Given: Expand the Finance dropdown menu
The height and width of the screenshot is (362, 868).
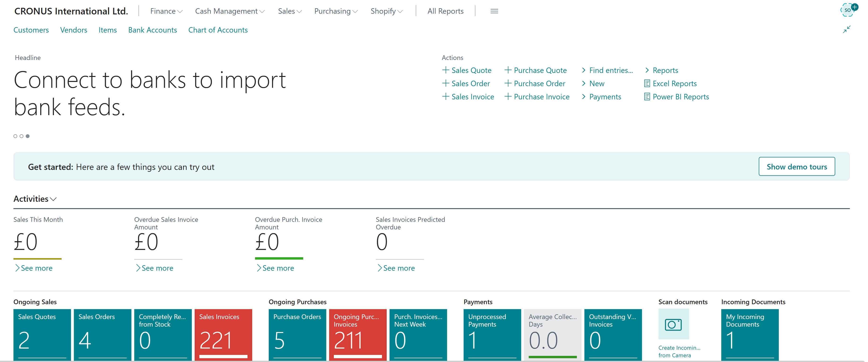Looking at the screenshot, I should [166, 11].
